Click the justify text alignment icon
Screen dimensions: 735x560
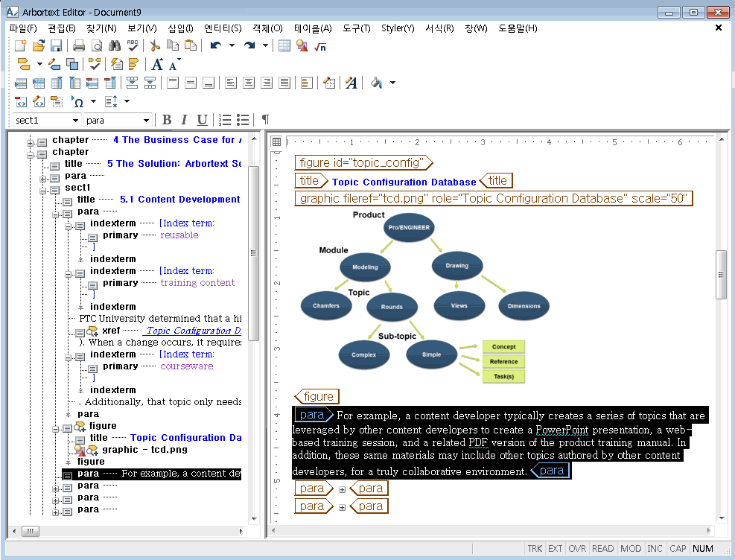coord(284,83)
